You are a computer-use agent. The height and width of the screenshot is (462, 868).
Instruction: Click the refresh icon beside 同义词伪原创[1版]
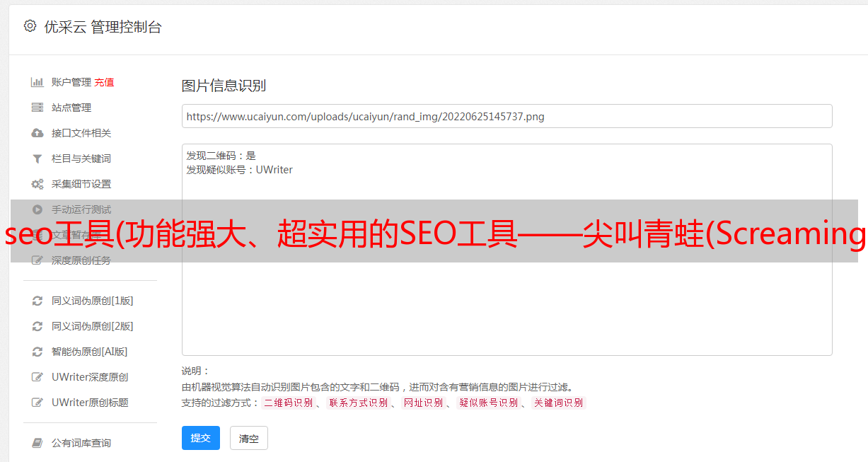(37, 301)
